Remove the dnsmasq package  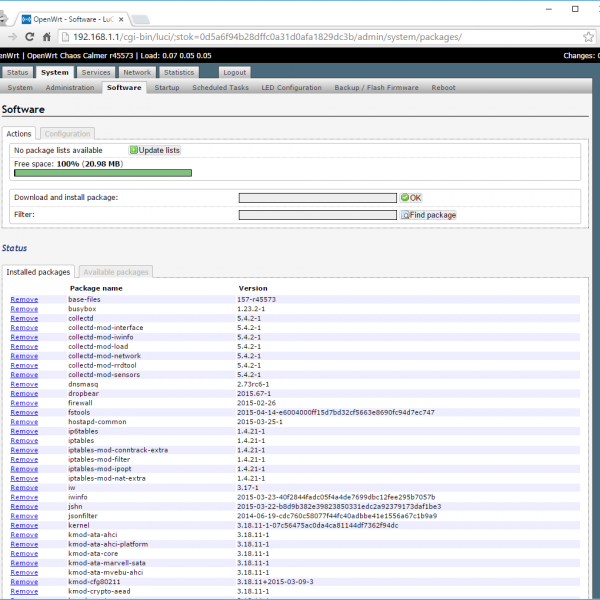[x=24, y=383]
